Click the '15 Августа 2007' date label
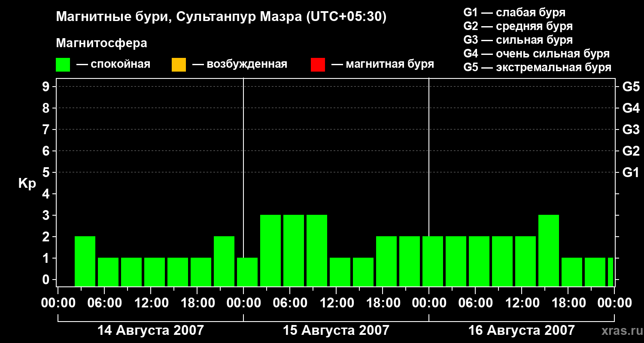644x343 pixels. [336, 331]
